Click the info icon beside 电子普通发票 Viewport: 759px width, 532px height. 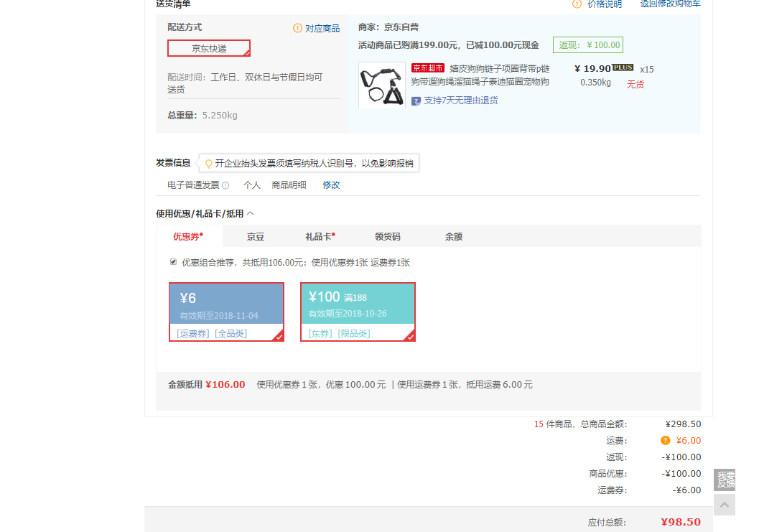[x=225, y=185]
